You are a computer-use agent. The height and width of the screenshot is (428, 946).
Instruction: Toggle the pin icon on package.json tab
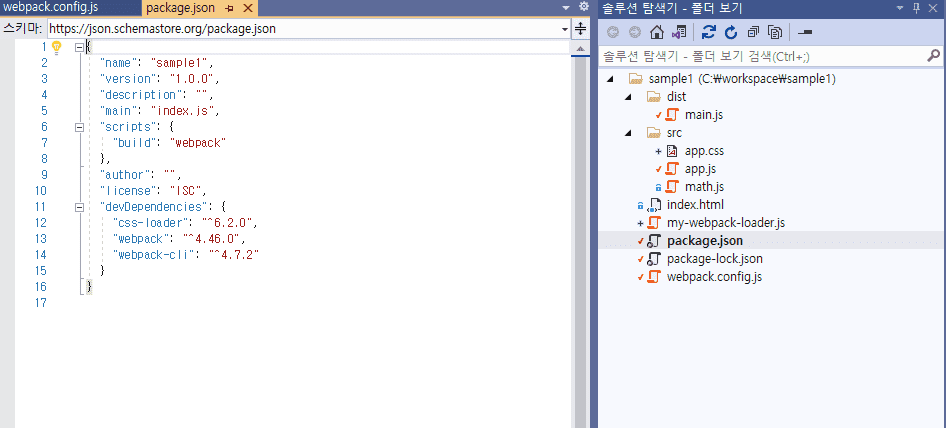[x=230, y=8]
